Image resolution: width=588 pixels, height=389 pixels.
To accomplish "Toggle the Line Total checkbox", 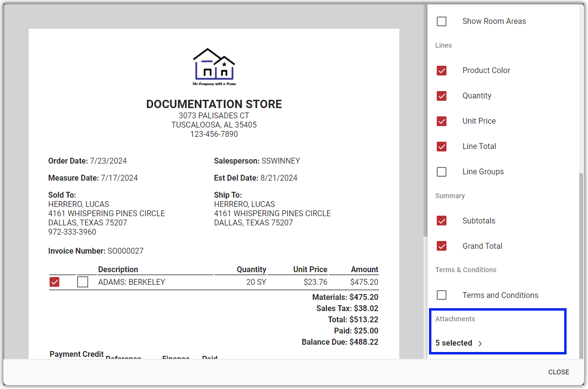I will [442, 147].
